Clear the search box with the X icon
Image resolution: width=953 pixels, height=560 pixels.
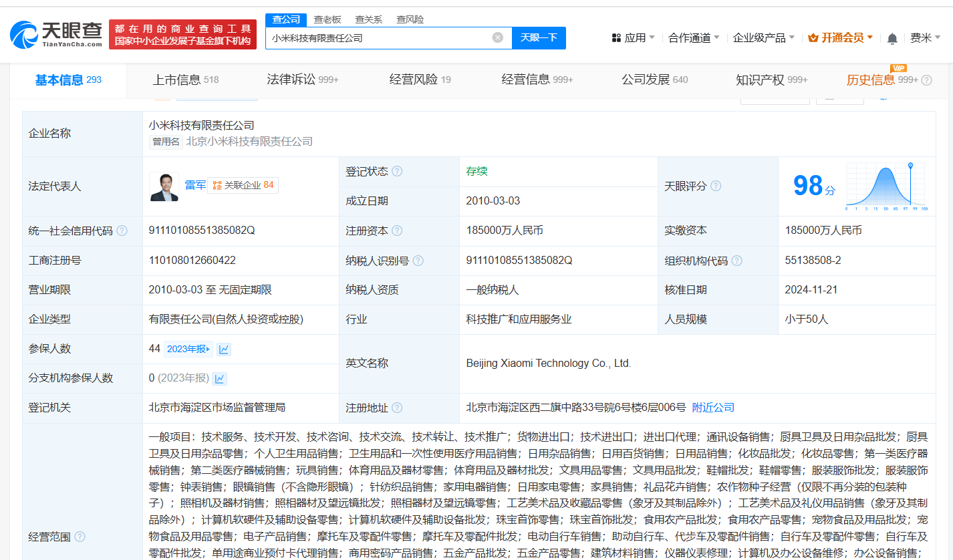click(498, 37)
